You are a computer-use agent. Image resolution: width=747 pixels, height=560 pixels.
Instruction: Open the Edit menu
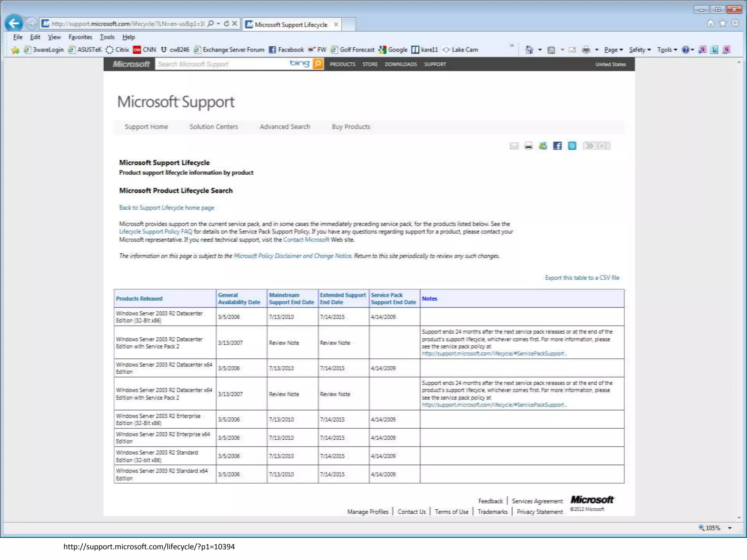tap(35, 37)
